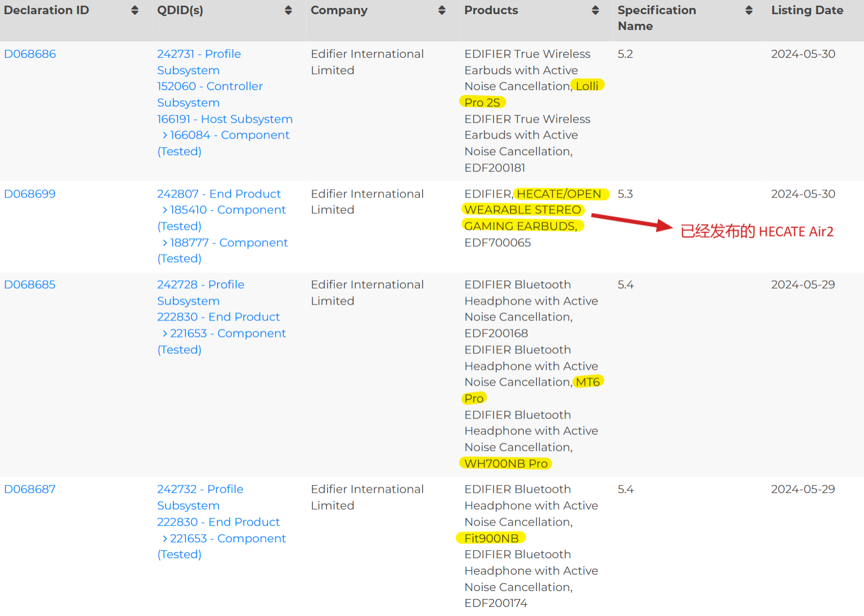The width and height of the screenshot is (864, 616).
Task: Click the QDID(s) column sort icon
Action: pyautogui.click(x=288, y=10)
